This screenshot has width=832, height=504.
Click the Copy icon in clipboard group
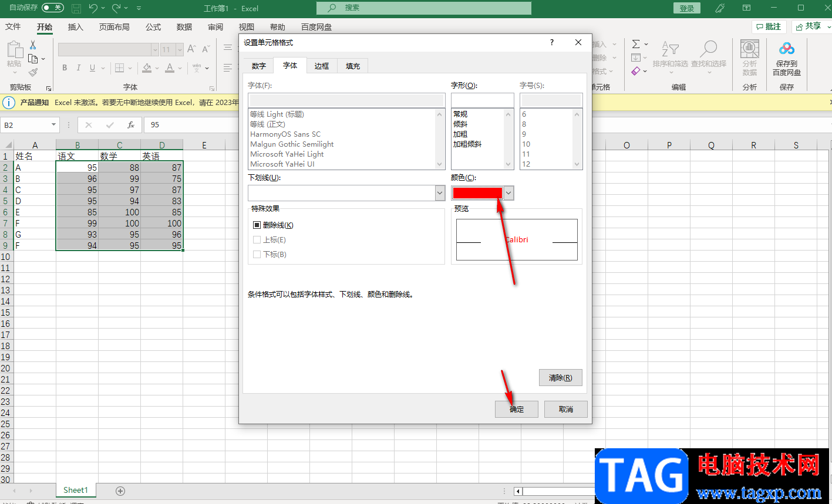[x=33, y=59]
